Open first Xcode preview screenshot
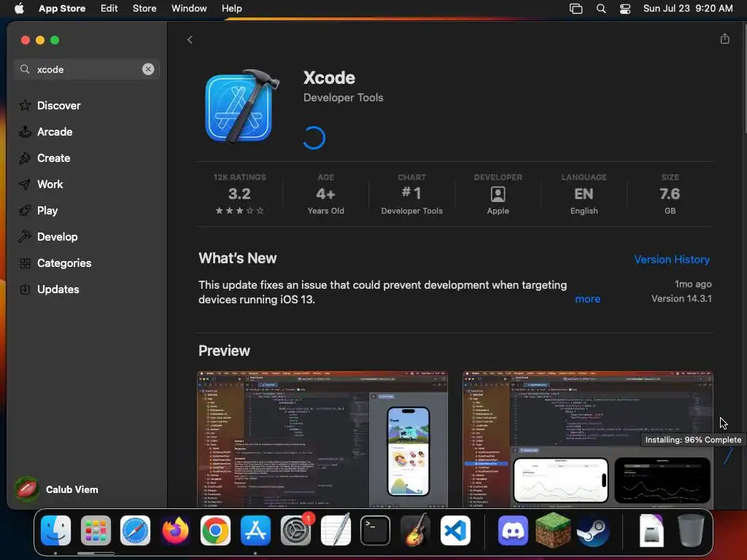 (x=322, y=439)
